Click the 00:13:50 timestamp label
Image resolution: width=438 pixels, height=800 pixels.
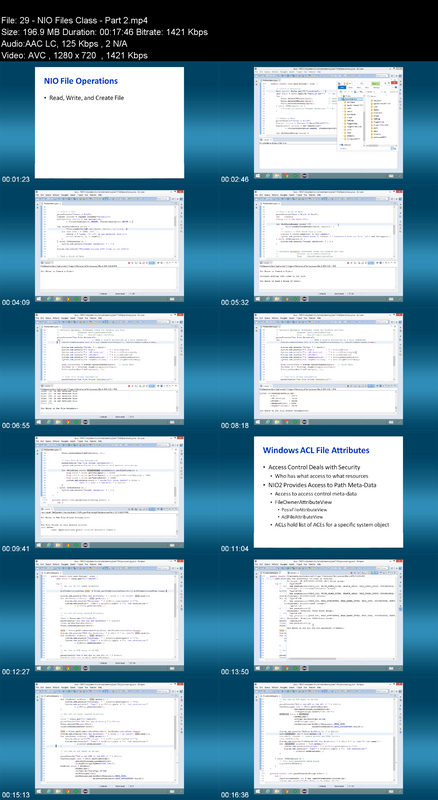point(235,672)
